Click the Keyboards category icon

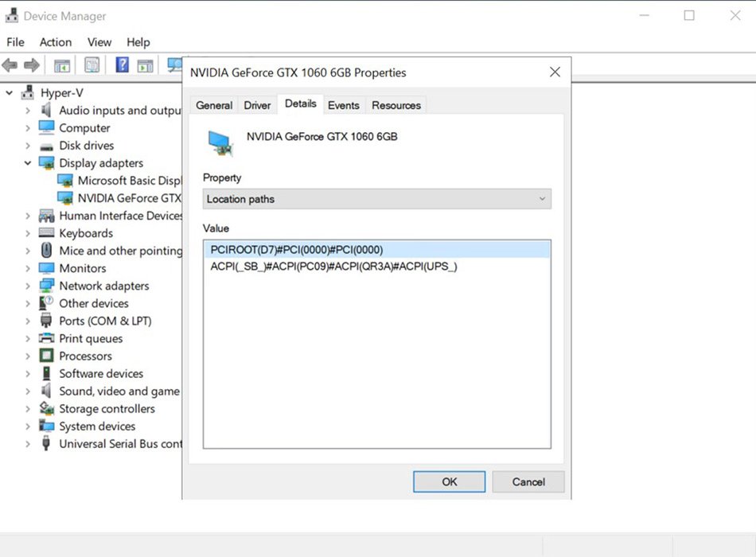[x=47, y=233]
